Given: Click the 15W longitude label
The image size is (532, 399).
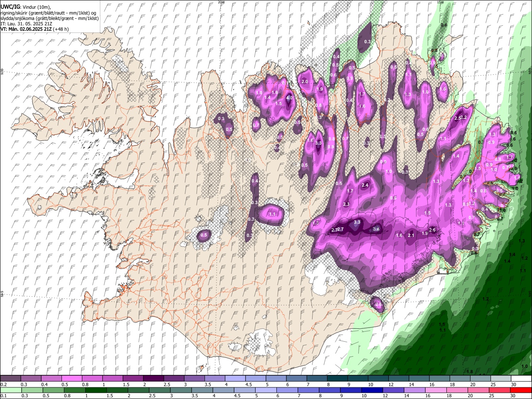Looking at the screenshot, I should click(440, 2).
